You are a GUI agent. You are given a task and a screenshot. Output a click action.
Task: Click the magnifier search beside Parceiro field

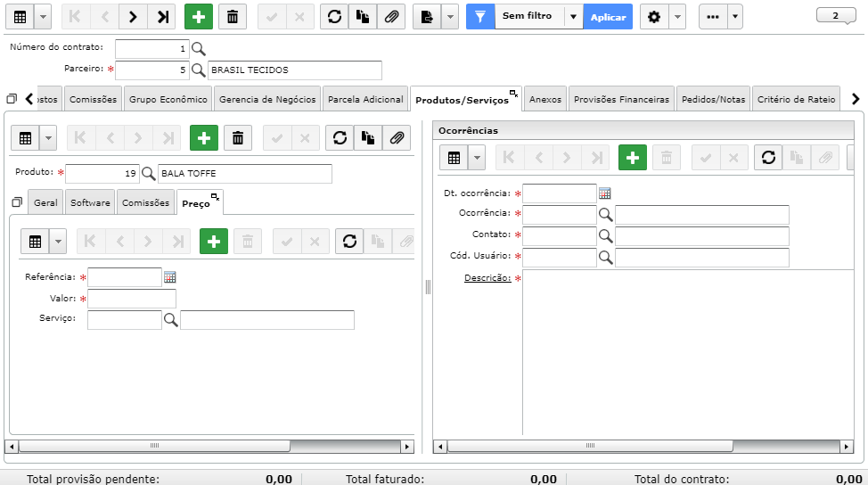pos(198,70)
